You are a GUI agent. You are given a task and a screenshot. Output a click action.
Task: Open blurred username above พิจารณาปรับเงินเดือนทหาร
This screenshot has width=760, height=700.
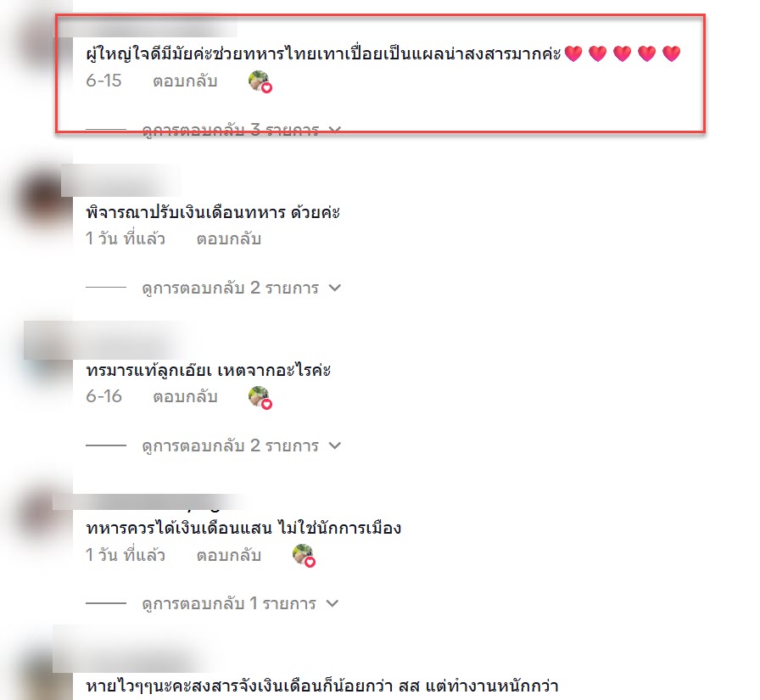(120, 181)
